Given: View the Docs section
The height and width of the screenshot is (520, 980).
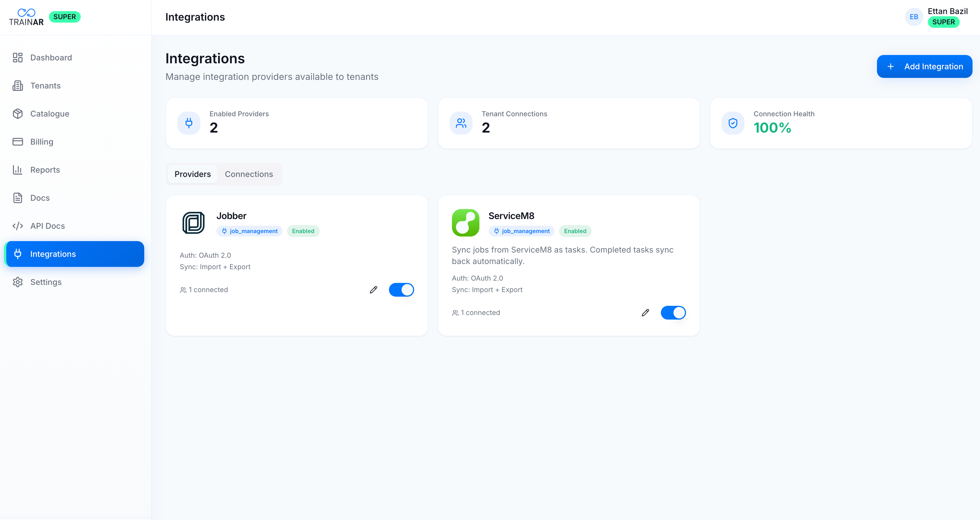Looking at the screenshot, I should point(40,198).
